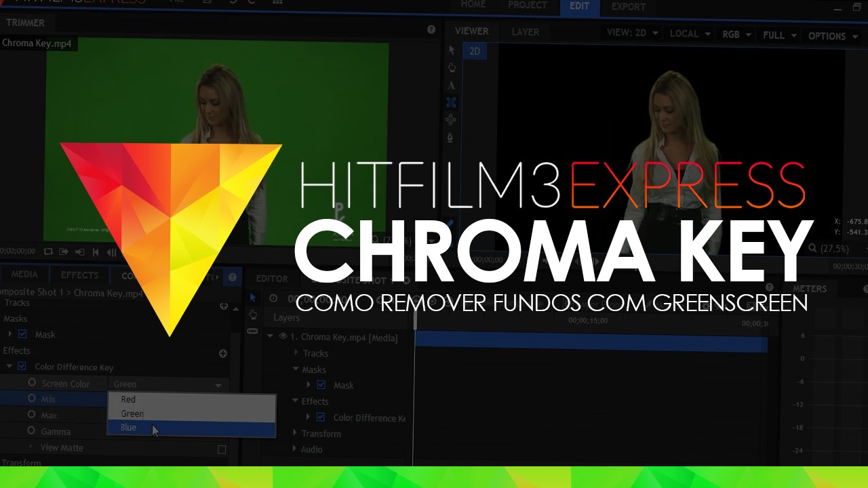Open the EDITOR timeline tab
The height and width of the screenshot is (488, 868).
pos(272,279)
